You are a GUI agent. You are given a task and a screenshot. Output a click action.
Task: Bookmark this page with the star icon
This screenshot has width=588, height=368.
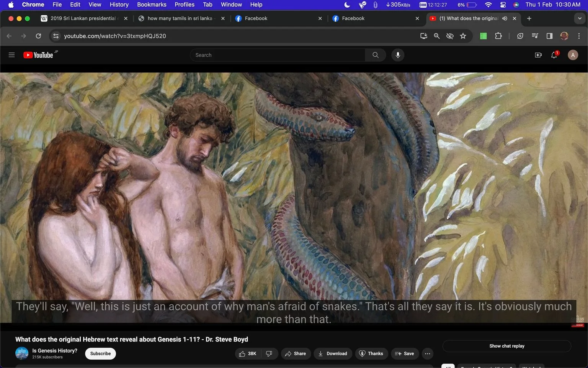point(463,36)
